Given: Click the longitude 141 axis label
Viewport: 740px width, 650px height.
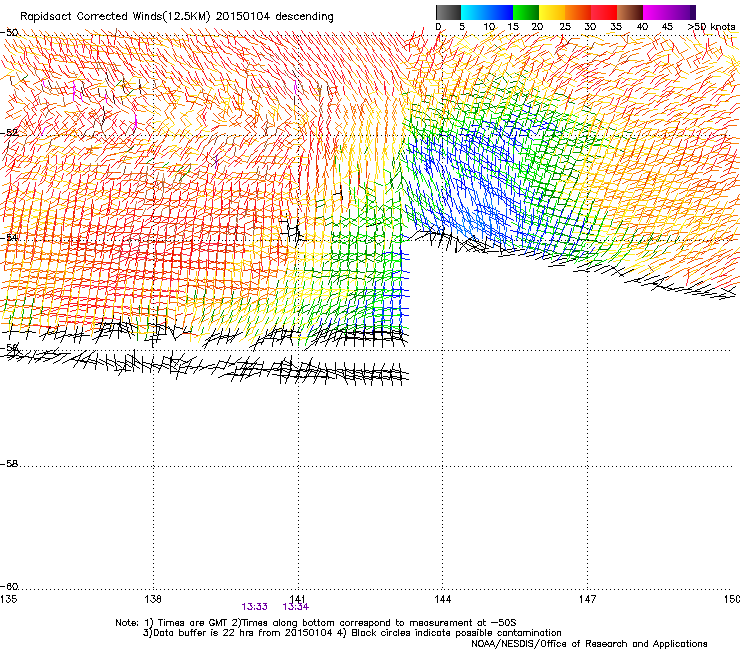Looking at the screenshot, I should 298,599.
